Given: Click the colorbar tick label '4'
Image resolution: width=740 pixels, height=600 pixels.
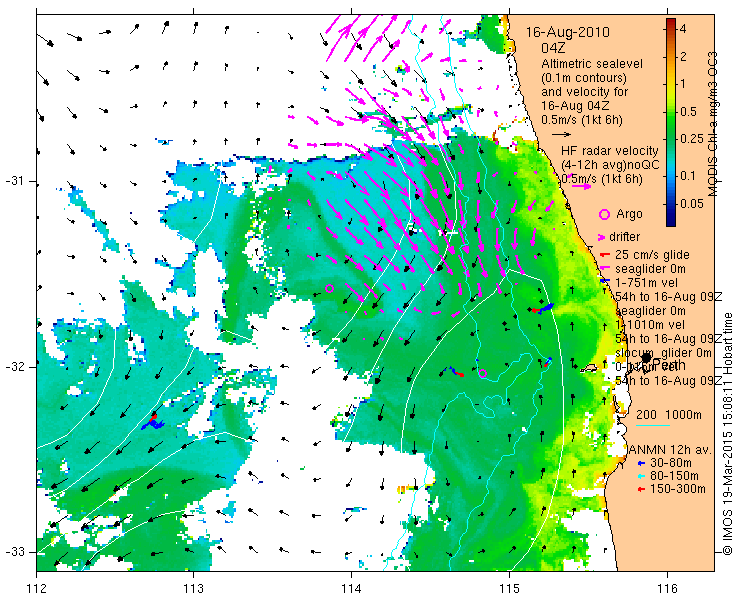Looking at the screenshot, I should pos(682,29).
